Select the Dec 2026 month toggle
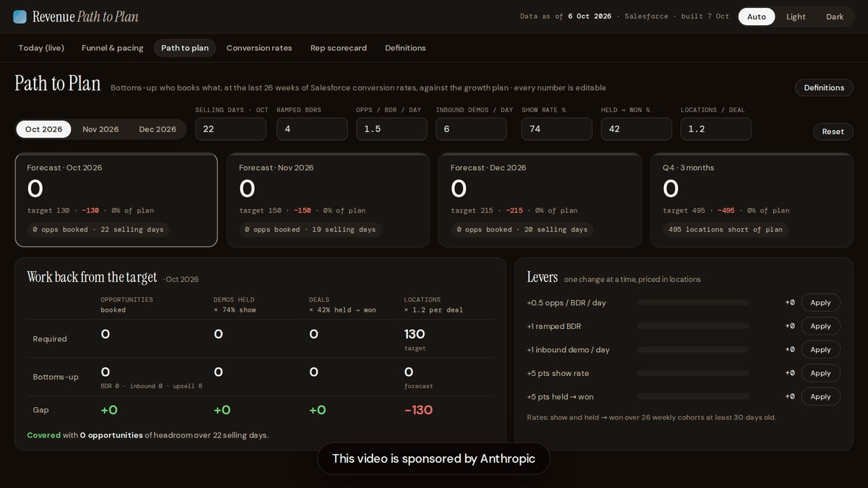The image size is (868, 488). 158,129
